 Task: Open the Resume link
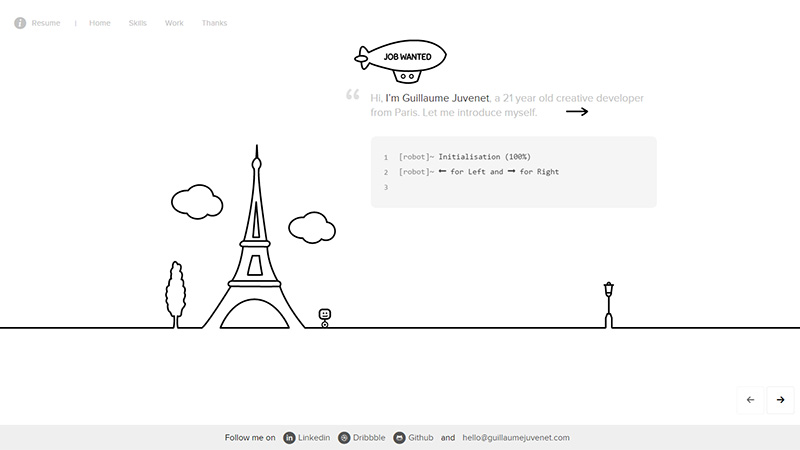coord(46,23)
